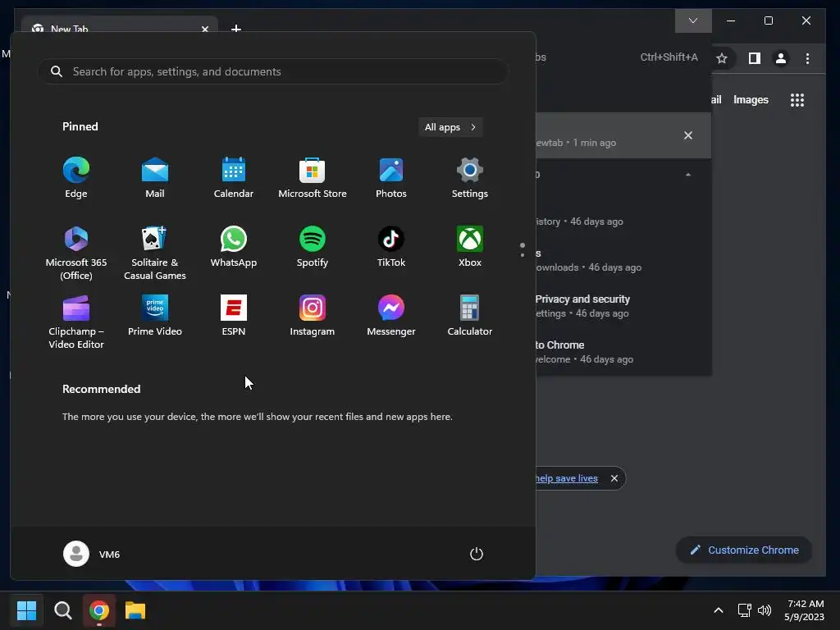Open Chrome three-dot menu
The height and width of the screenshot is (630, 840).
807,58
